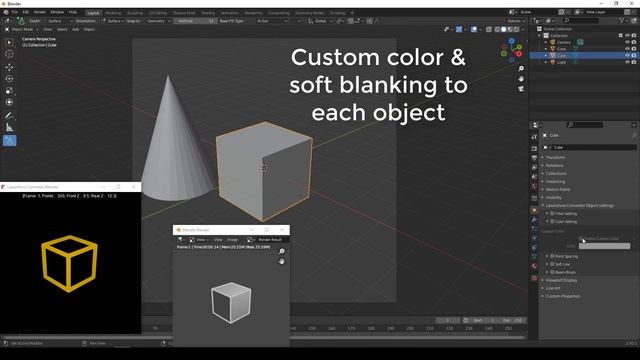Select the Cursor tool in viewport toolbar
Viewport: 640px width, 360px height.
point(9,54)
